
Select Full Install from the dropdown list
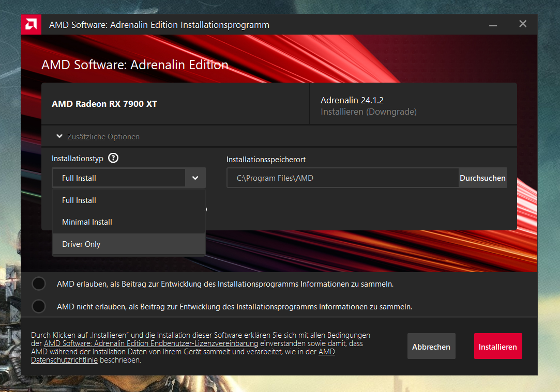click(79, 200)
